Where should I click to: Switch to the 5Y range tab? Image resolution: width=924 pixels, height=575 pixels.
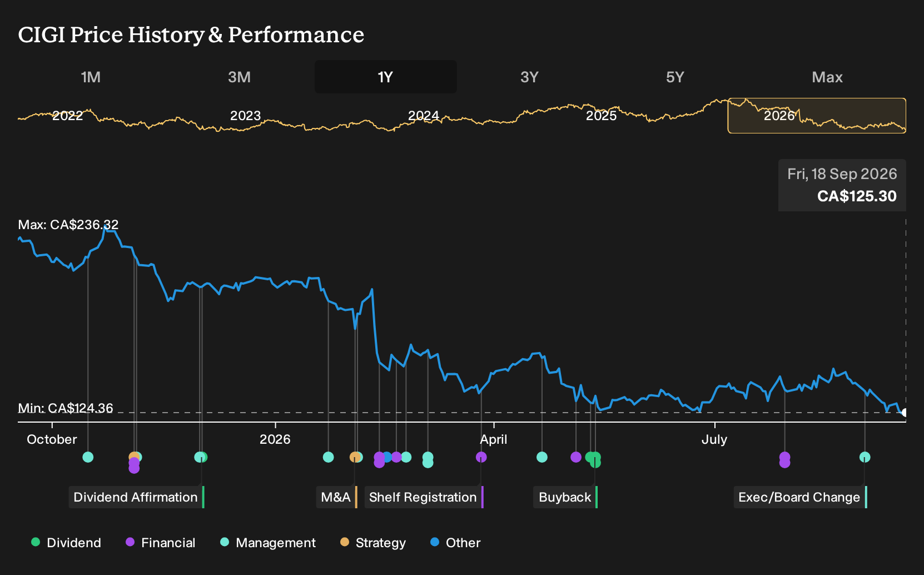pyautogui.click(x=675, y=77)
